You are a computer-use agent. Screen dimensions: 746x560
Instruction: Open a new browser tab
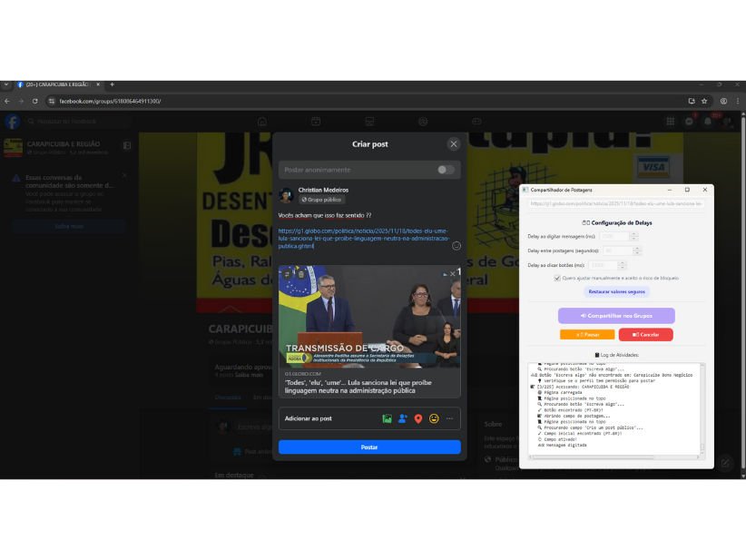pyautogui.click(x=112, y=84)
